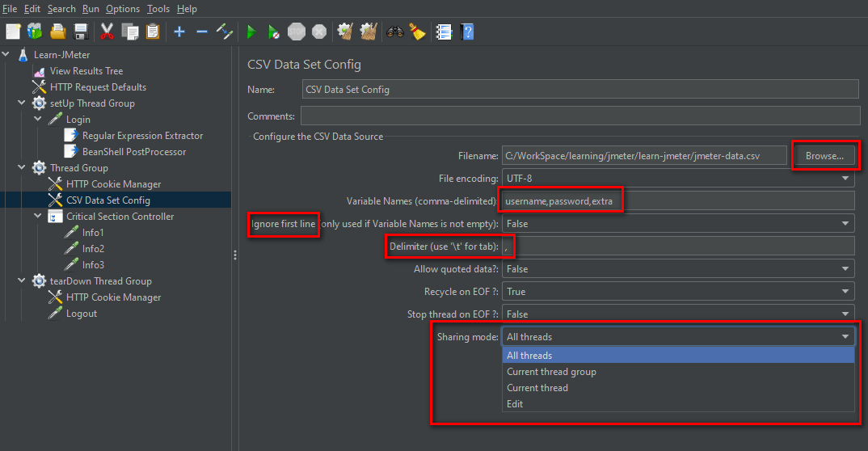Open the Recycle on EOF dropdown
This screenshot has width=868, height=451.
[x=678, y=292]
